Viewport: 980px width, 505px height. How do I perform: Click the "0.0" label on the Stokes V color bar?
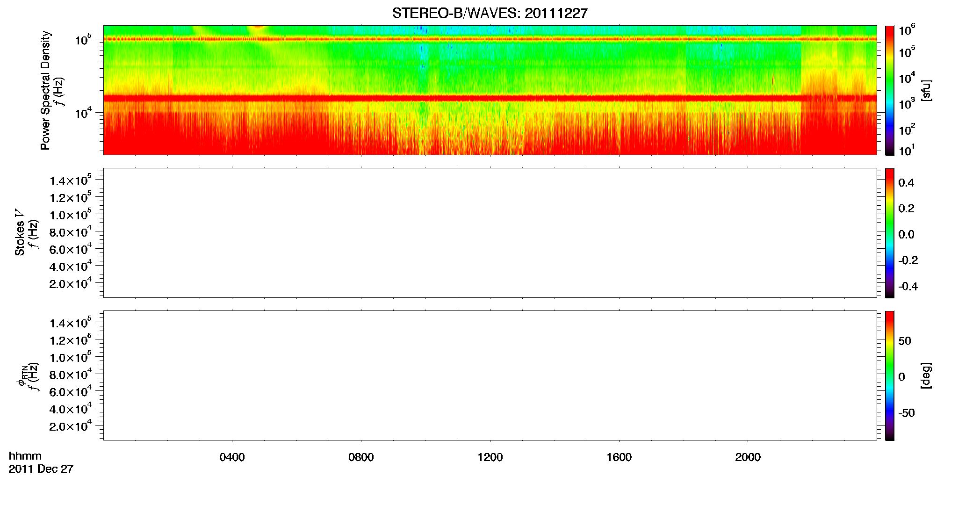(906, 235)
